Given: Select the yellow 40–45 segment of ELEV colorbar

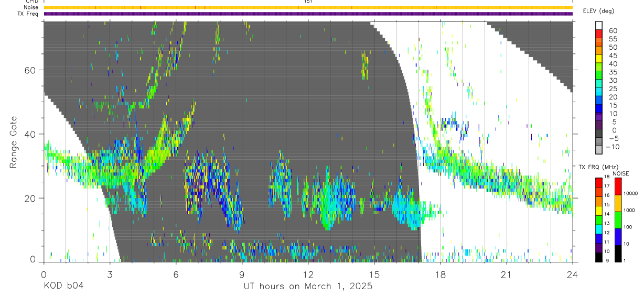Looking at the screenshot, I should (x=599, y=59).
